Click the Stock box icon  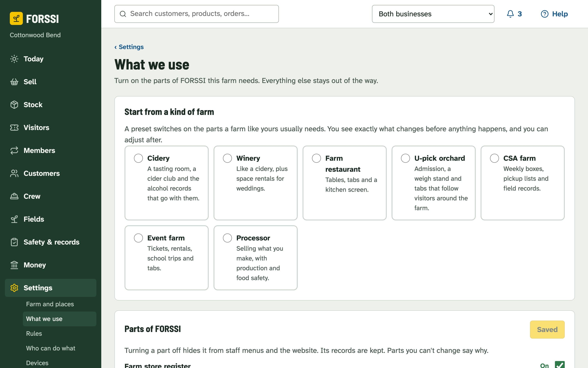tap(14, 105)
